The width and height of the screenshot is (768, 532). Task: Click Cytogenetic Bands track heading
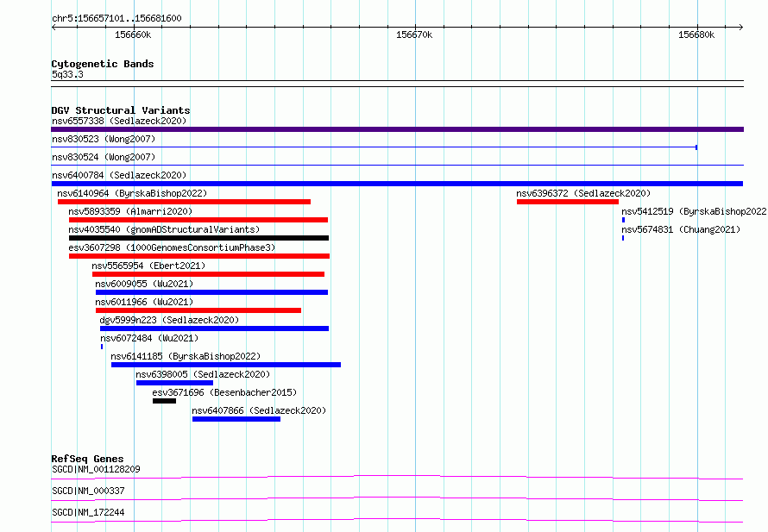[103, 64]
